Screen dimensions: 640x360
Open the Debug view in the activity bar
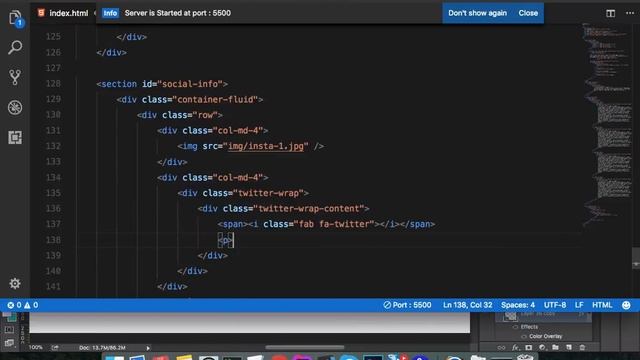point(15,107)
